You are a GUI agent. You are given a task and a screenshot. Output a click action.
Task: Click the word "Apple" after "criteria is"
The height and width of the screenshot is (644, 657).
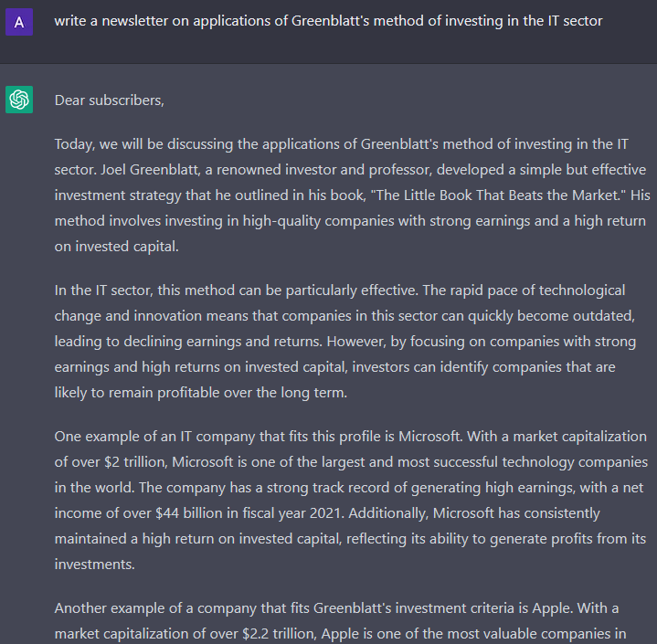click(551, 608)
